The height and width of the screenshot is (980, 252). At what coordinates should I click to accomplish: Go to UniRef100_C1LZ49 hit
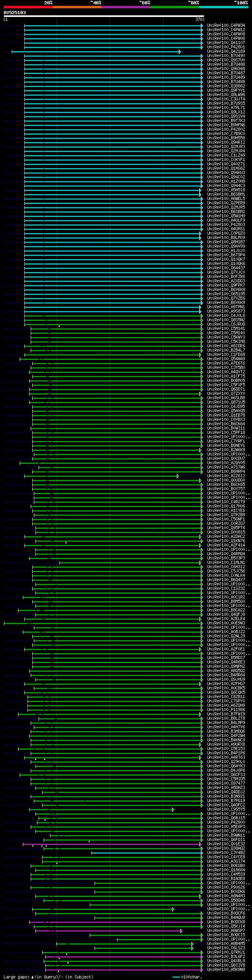226,156
